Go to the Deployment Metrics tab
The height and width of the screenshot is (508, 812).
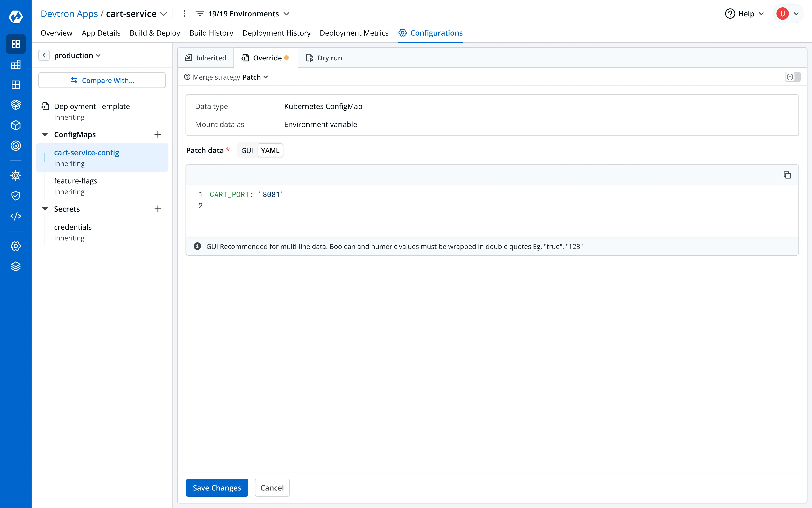[x=354, y=33]
